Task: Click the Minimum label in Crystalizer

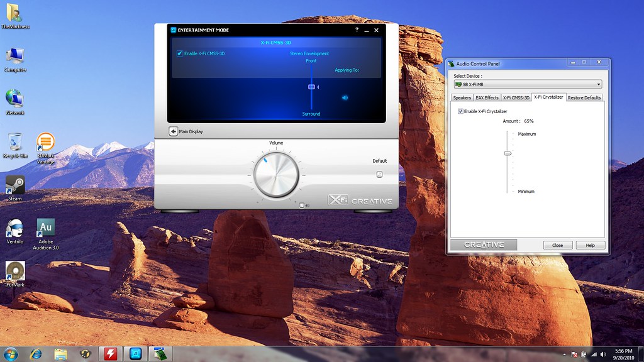Action: 526,191
